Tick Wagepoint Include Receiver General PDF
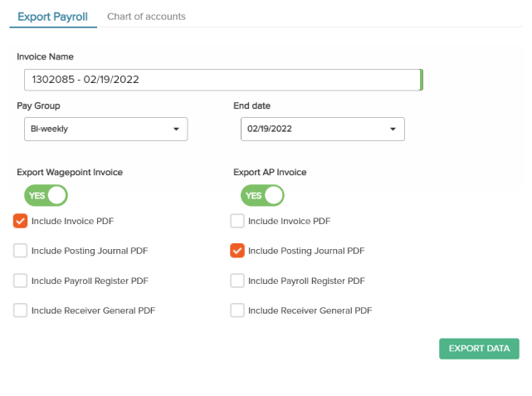532x396 pixels. pyautogui.click(x=21, y=310)
